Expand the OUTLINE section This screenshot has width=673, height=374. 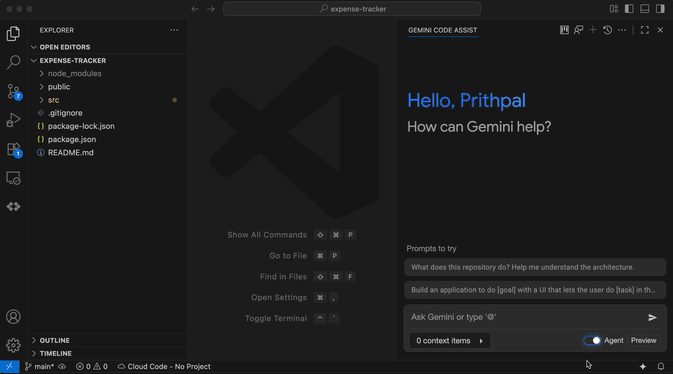pos(55,340)
